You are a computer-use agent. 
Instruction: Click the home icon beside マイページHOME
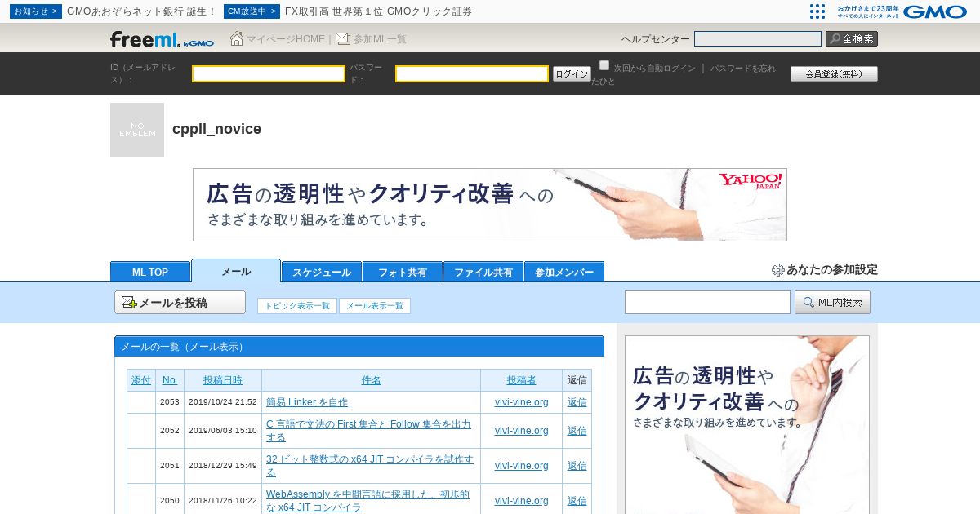[237, 38]
